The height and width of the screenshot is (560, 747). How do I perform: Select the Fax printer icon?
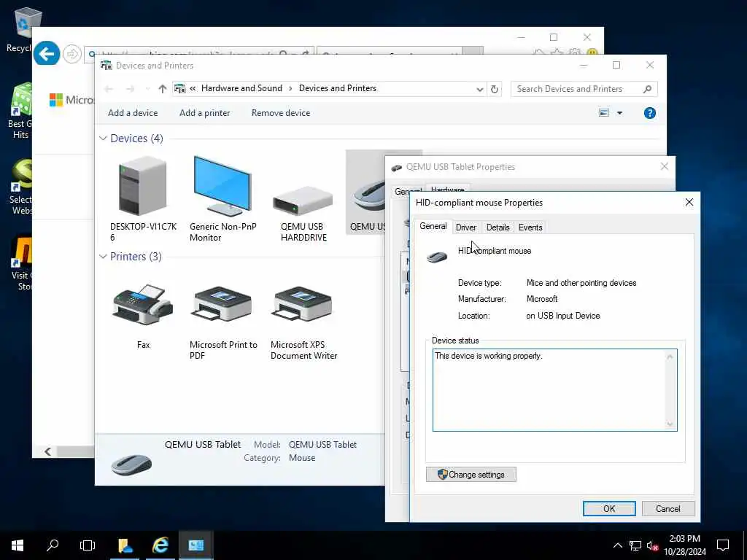pyautogui.click(x=143, y=305)
